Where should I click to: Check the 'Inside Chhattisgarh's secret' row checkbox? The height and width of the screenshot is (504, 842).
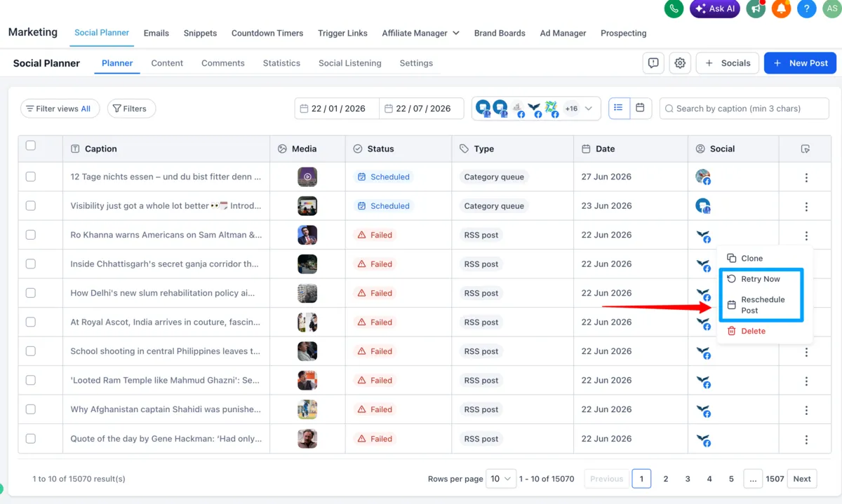tap(30, 264)
